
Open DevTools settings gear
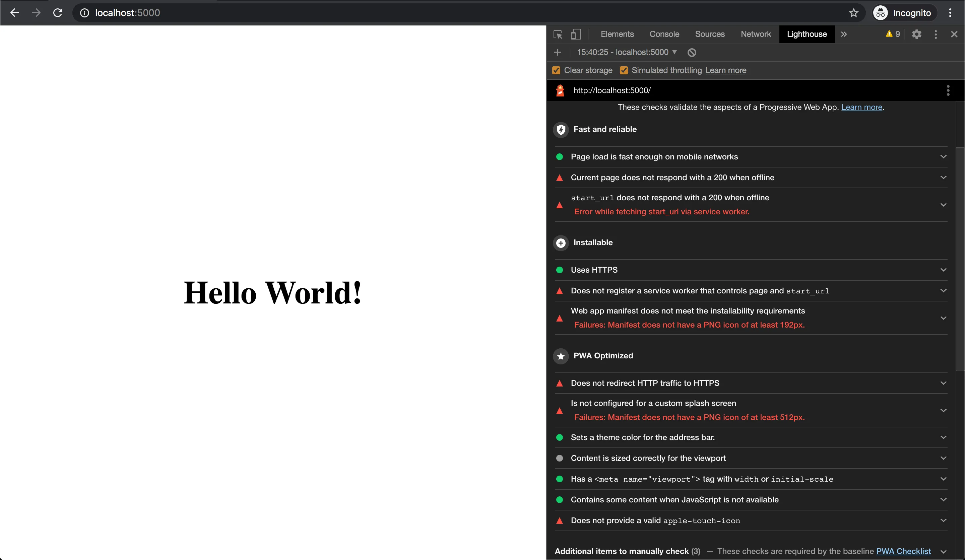[x=916, y=34]
